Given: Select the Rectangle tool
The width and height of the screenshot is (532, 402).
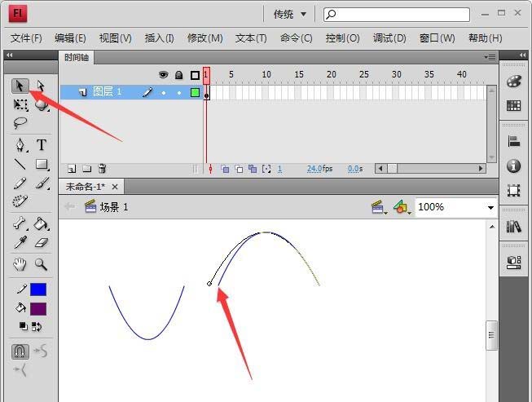Looking at the screenshot, I should tap(42, 164).
